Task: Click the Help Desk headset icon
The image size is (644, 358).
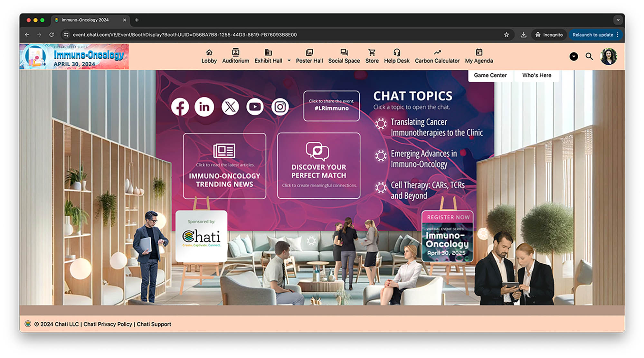Action: click(x=396, y=52)
